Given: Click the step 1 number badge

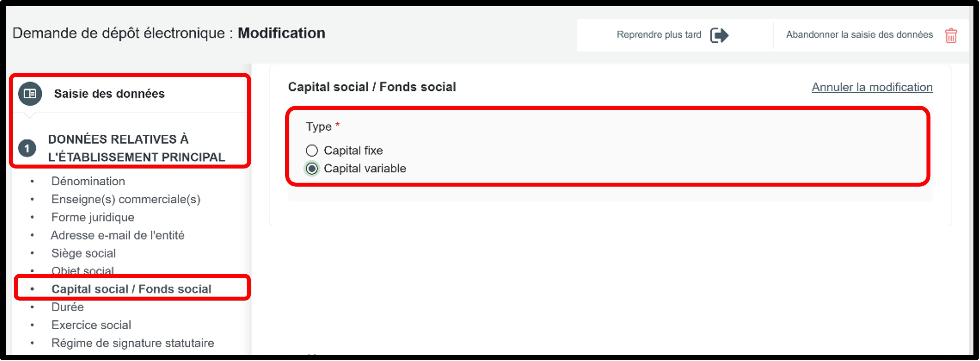Looking at the screenshot, I should coord(27,148).
